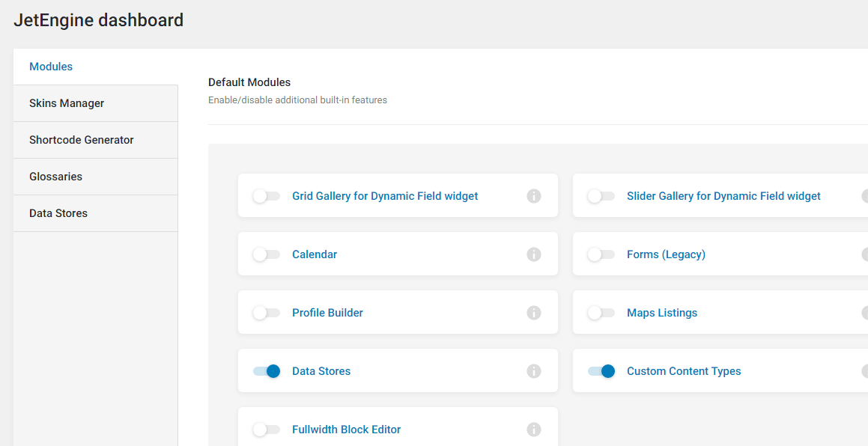
Task: Click Slider Gallery for Dynamic Field widget label
Action: pyautogui.click(x=723, y=196)
